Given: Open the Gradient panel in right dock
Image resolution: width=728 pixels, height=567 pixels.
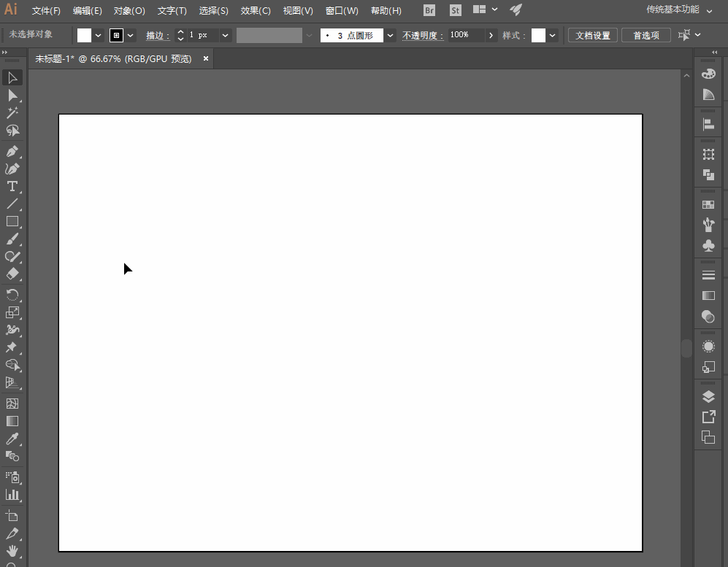Looking at the screenshot, I should tap(708, 296).
